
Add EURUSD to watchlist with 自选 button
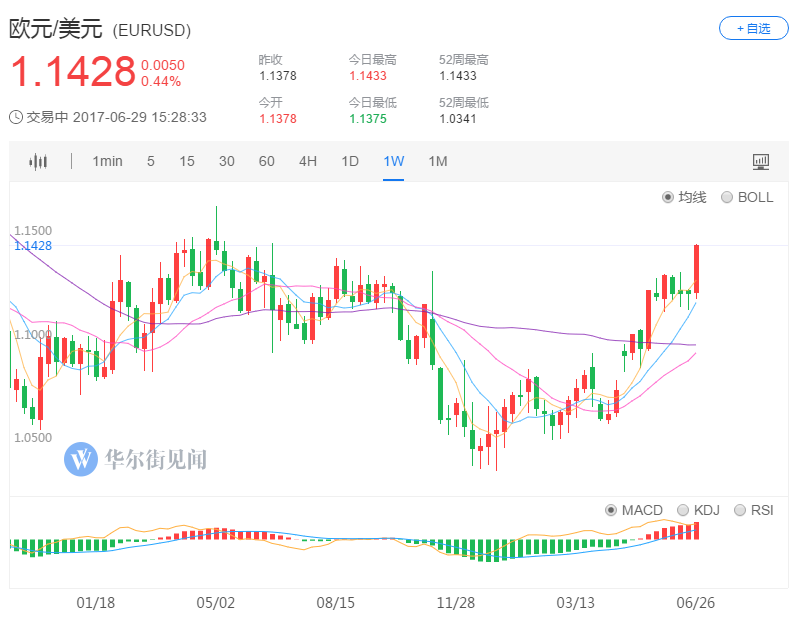753,28
